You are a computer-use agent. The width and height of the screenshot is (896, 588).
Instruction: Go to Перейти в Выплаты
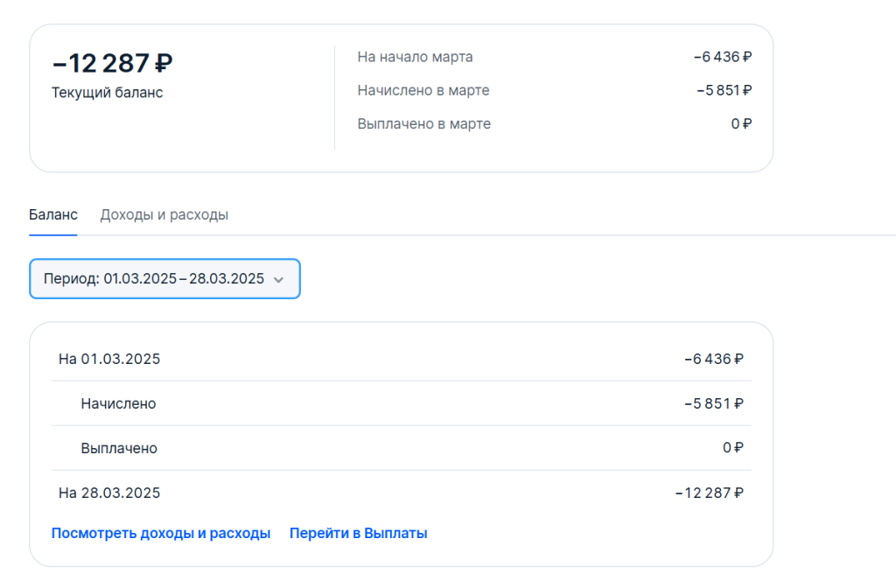pyautogui.click(x=358, y=532)
